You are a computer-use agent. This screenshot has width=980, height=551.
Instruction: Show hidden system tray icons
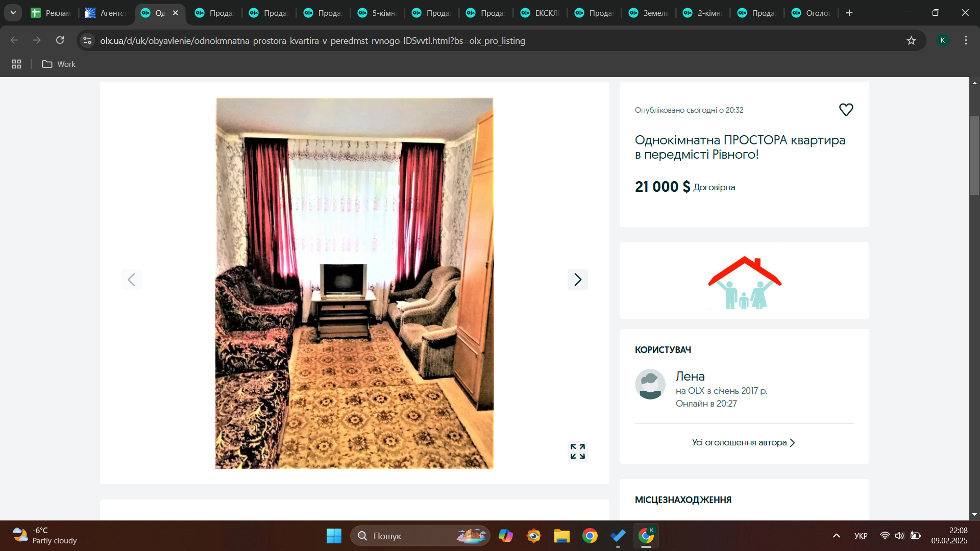[836, 536]
